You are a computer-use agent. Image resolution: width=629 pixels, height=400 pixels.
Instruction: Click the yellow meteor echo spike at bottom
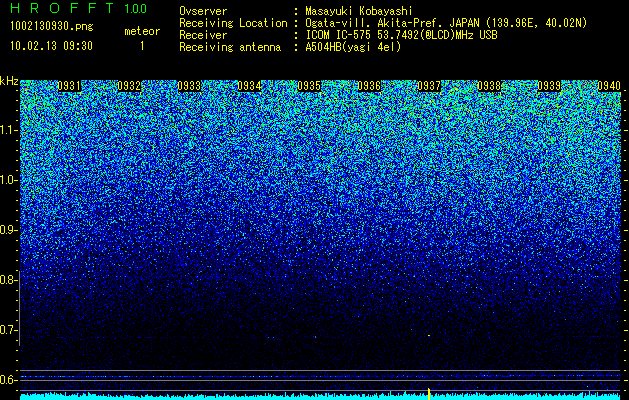(x=429, y=394)
